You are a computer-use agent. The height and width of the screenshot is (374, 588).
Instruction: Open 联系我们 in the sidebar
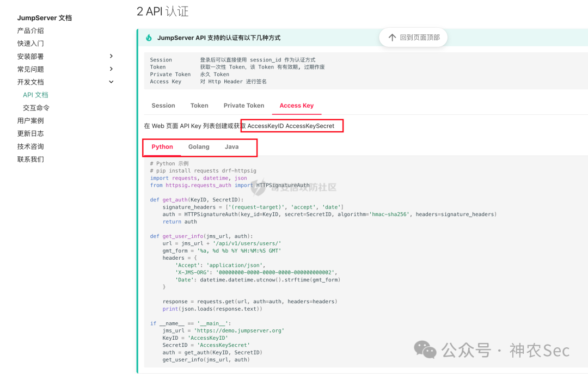point(30,159)
